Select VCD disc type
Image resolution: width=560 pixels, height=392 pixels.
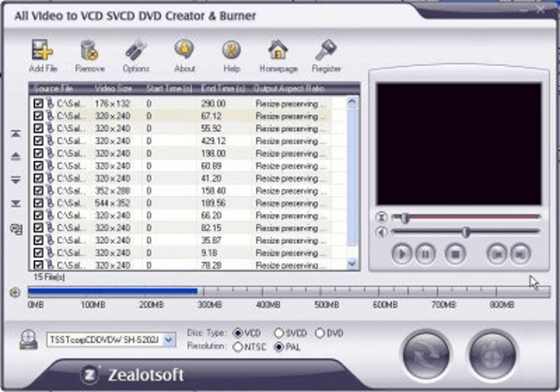coord(238,333)
